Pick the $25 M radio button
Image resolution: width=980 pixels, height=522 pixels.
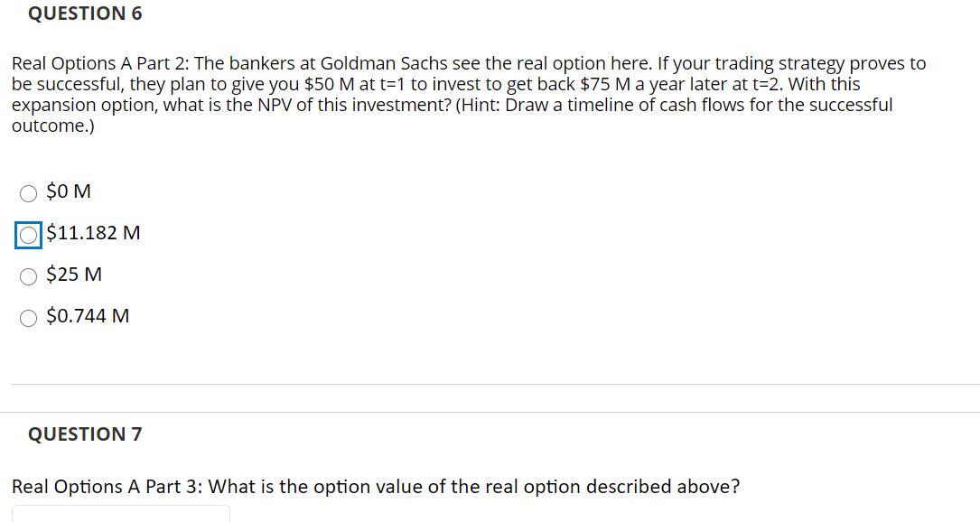(28, 276)
